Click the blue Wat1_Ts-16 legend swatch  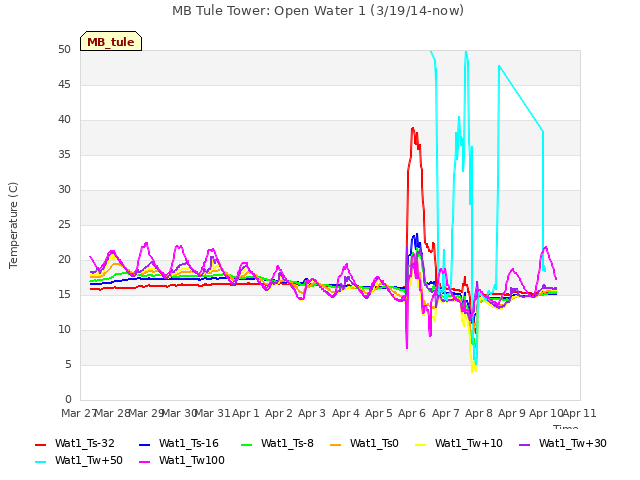point(144,444)
